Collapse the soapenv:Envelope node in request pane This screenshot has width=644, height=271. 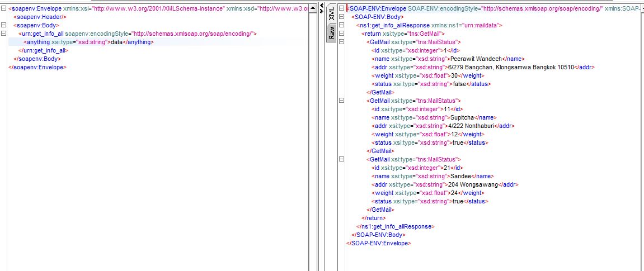pyautogui.click(x=4, y=8)
